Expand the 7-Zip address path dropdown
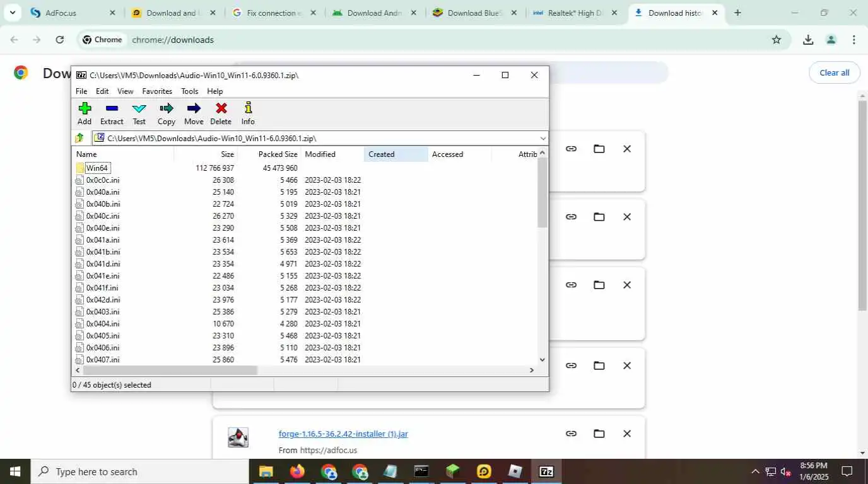Image resolution: width=868 pixels, height=484 pixels. (x=542, y=138)
